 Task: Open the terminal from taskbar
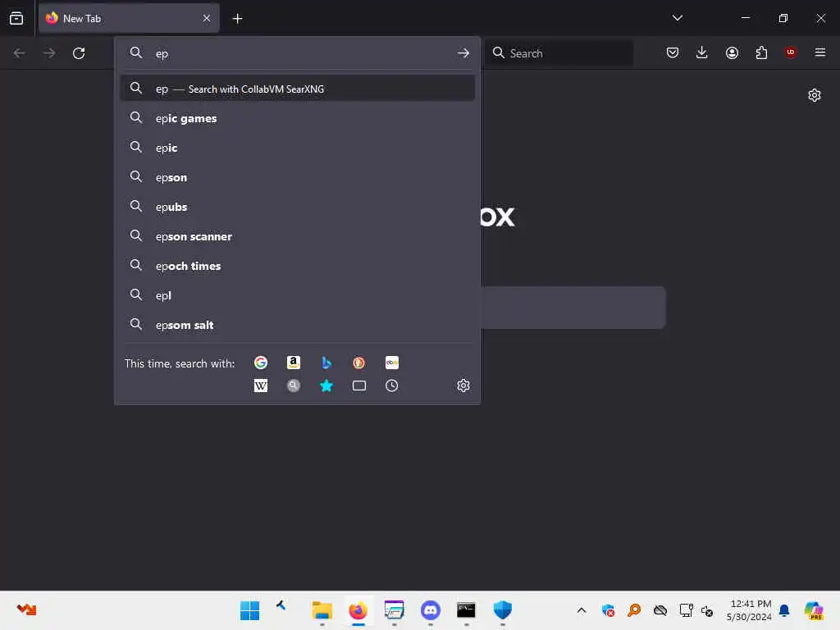[x=466, y=610]
